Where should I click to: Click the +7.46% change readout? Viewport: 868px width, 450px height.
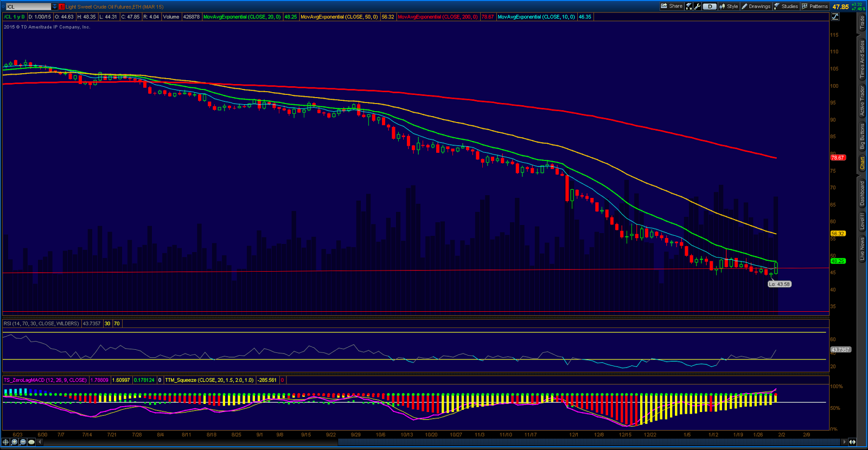click(x=858, y=9)
